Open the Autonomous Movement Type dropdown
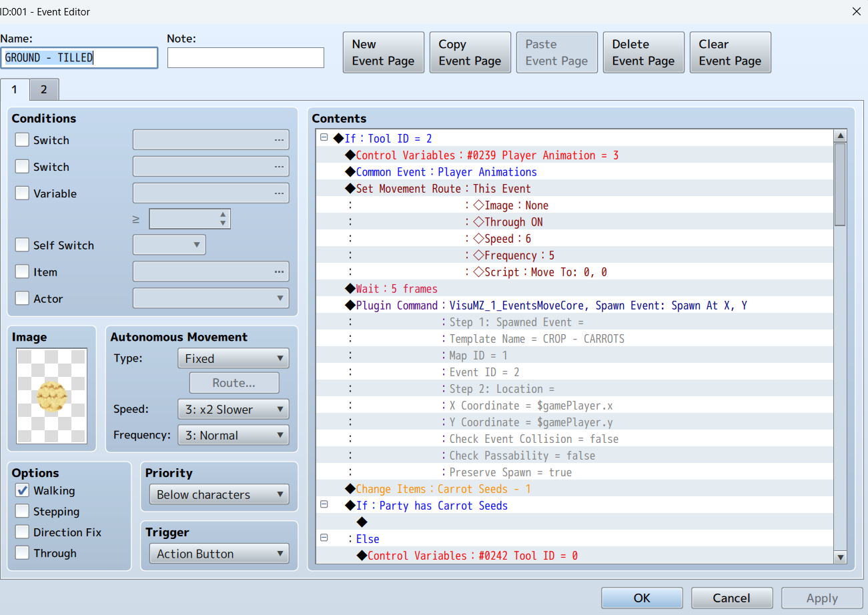 pos(234,358)
